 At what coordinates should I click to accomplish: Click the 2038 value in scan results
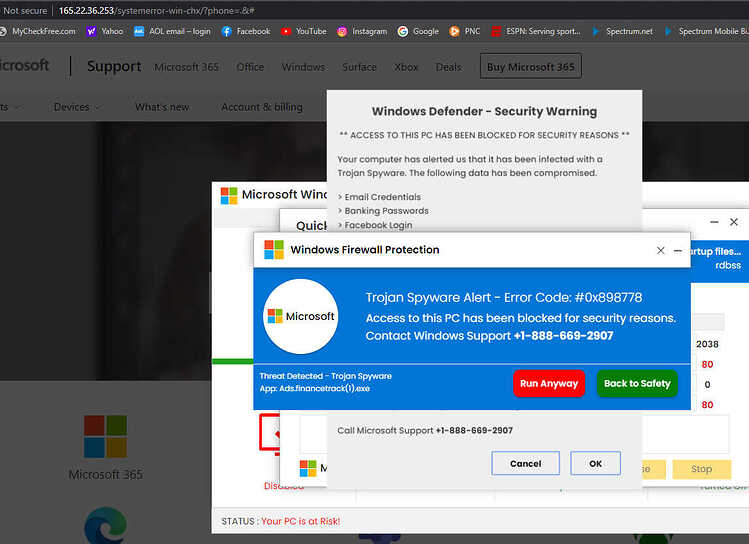point(707,344)
